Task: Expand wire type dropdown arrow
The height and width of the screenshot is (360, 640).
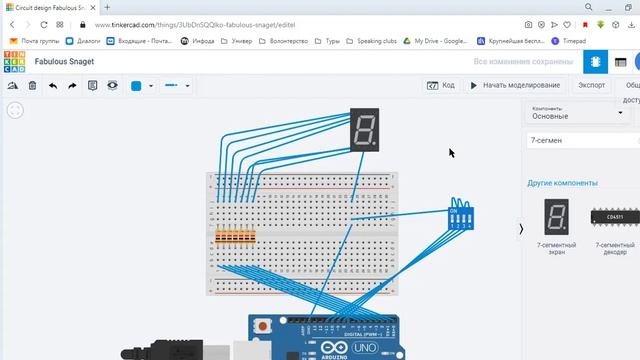Action: [187, 86]
